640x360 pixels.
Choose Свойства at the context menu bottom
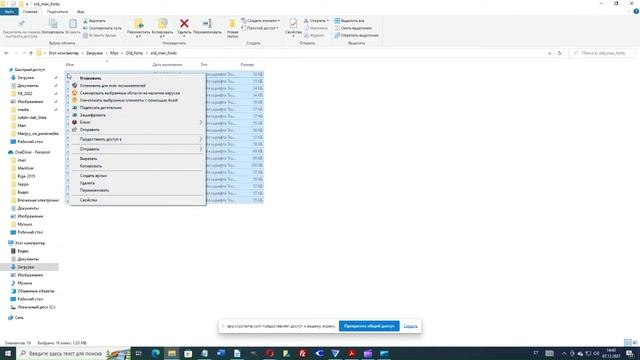(89, 200)
